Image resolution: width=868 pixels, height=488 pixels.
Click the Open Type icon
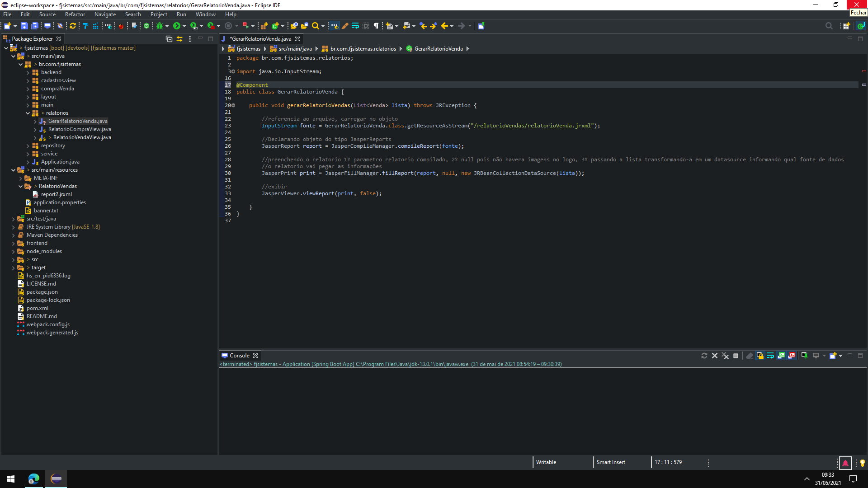(294, 26)
